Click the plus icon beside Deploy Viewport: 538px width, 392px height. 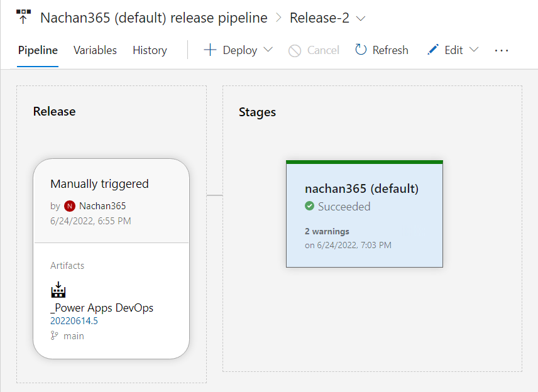(x=210, y=50)
